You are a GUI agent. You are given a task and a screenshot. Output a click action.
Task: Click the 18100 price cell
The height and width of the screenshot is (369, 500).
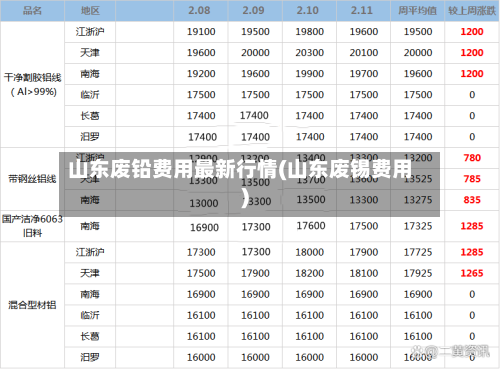[x=364, y=273]
